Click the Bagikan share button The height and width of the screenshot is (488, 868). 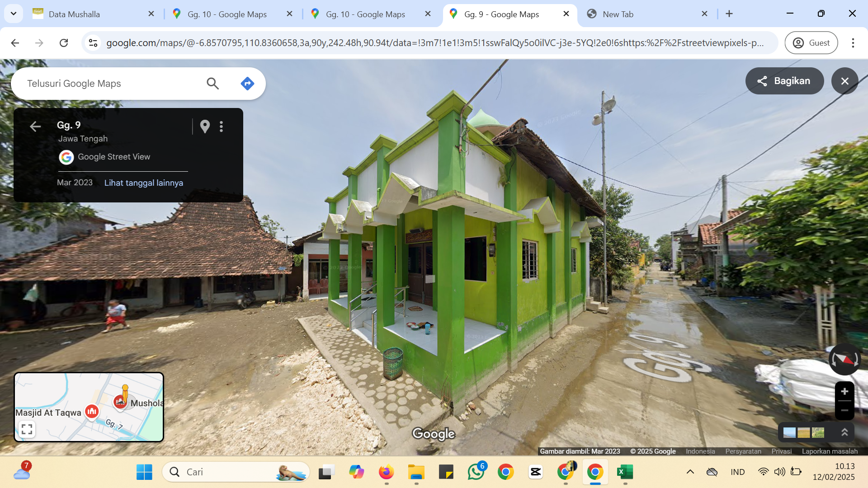click(784, 81)
